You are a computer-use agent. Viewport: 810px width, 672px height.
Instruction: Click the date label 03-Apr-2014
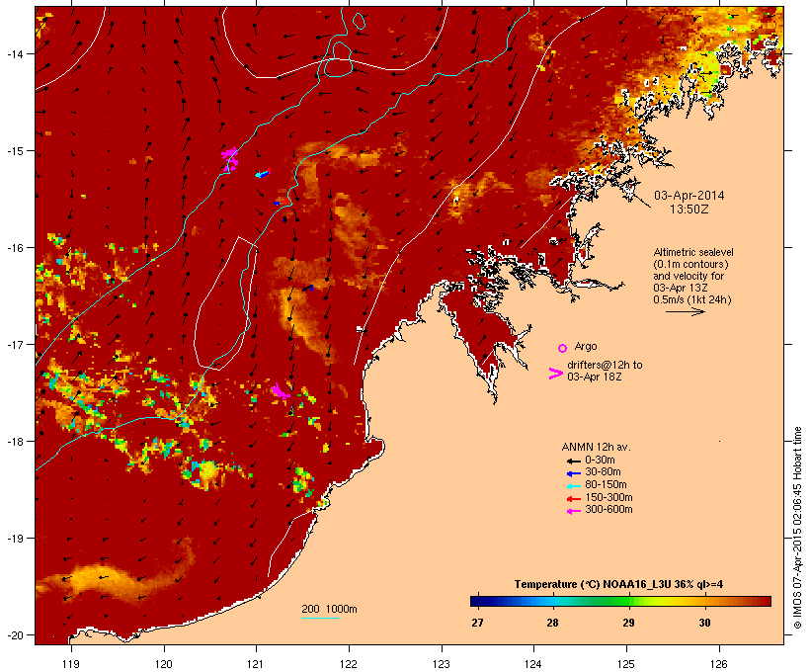(x=689, y=196)
